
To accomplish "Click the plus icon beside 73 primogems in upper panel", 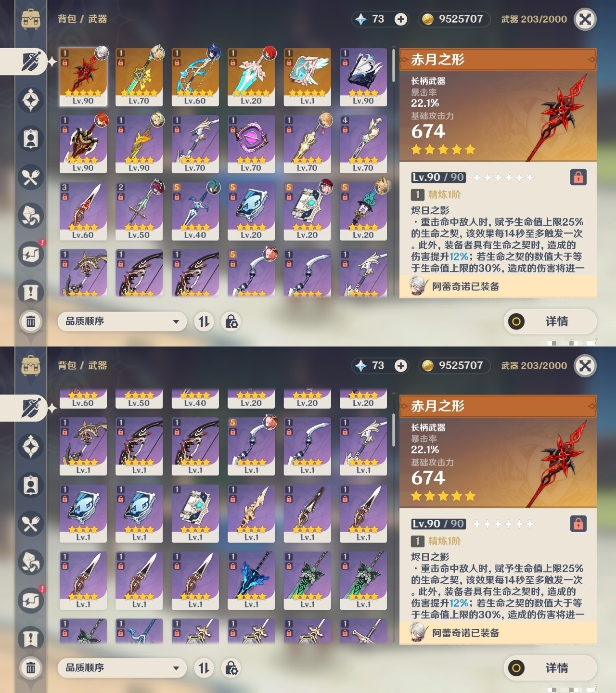I will point(400,19).
